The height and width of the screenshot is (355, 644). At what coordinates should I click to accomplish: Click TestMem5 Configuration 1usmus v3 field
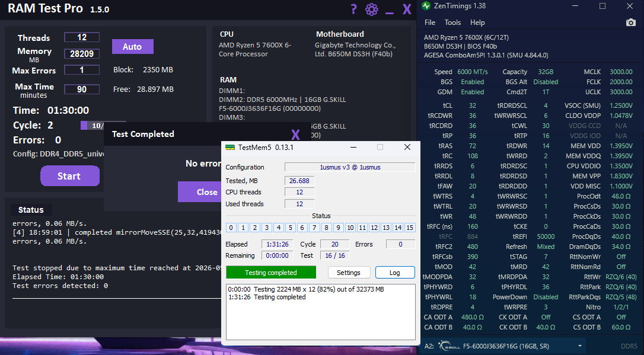coord(350,167)
